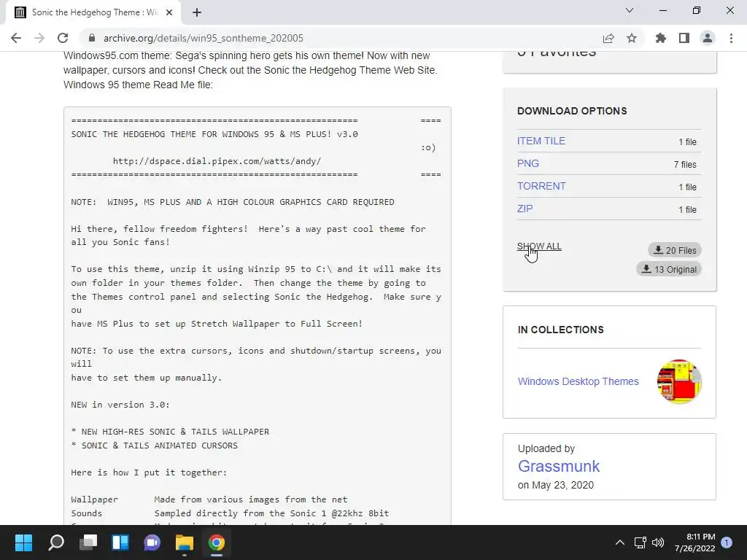Open File Explorer from taskbar

coord(184,542)
